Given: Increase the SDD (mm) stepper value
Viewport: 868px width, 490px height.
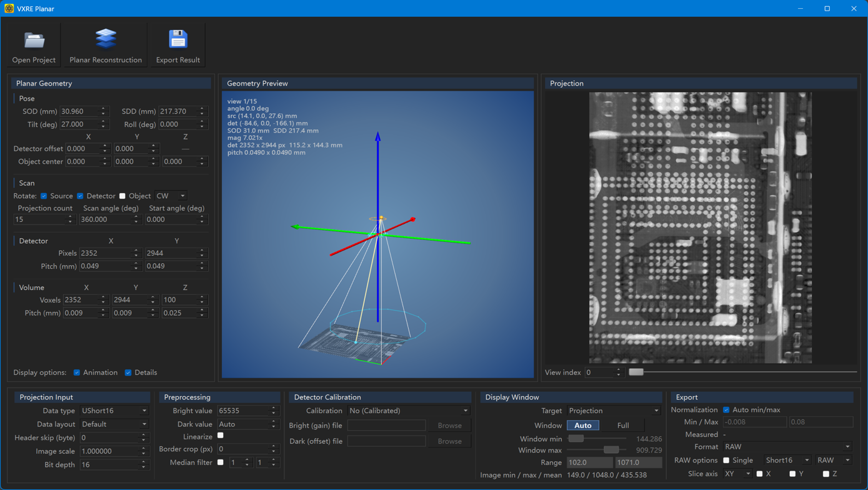Looking at the screenshot, I should 202,109.
